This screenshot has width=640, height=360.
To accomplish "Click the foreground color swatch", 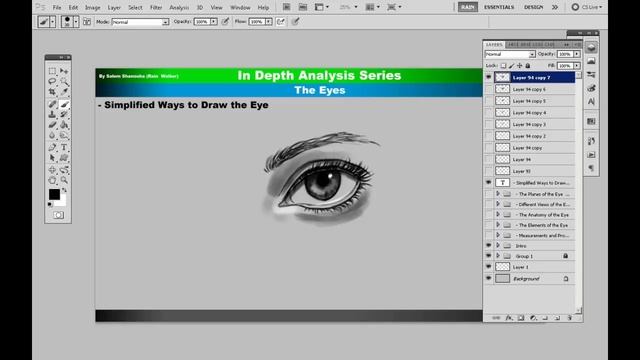I will pyautogui.click(x=53, y=194).
